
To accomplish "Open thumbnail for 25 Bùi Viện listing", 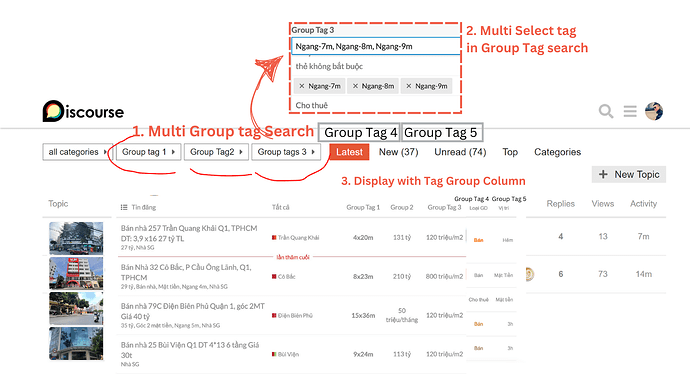I will point(76,344).
